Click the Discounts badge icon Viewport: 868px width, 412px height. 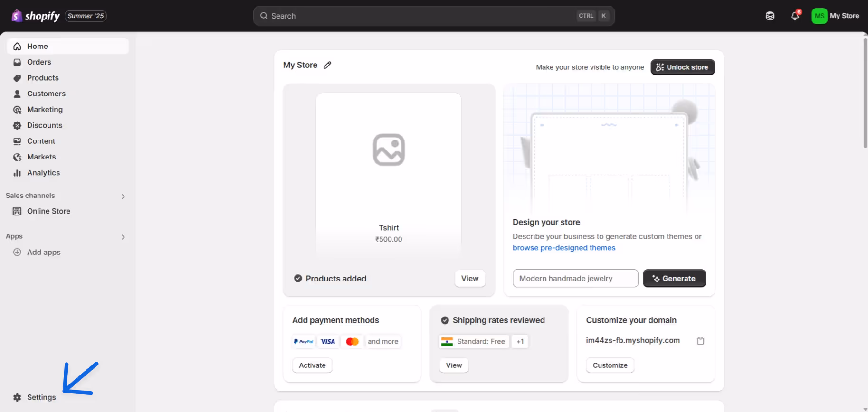[17, 125]
